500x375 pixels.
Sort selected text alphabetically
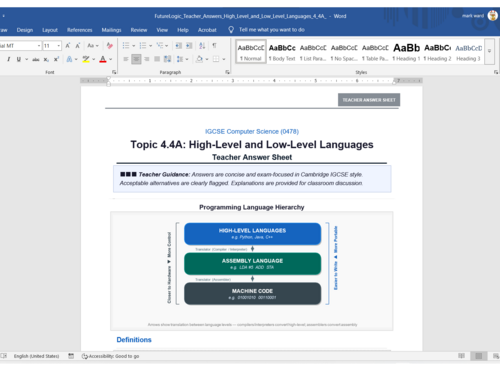[202, 46]
